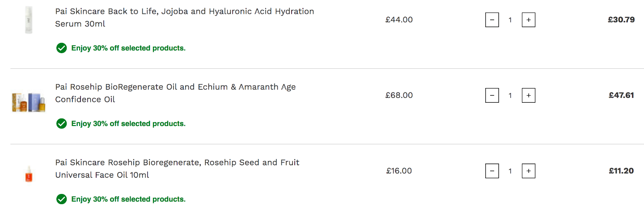Open the Hydration Serum product thumbnail

coord(29,20)
